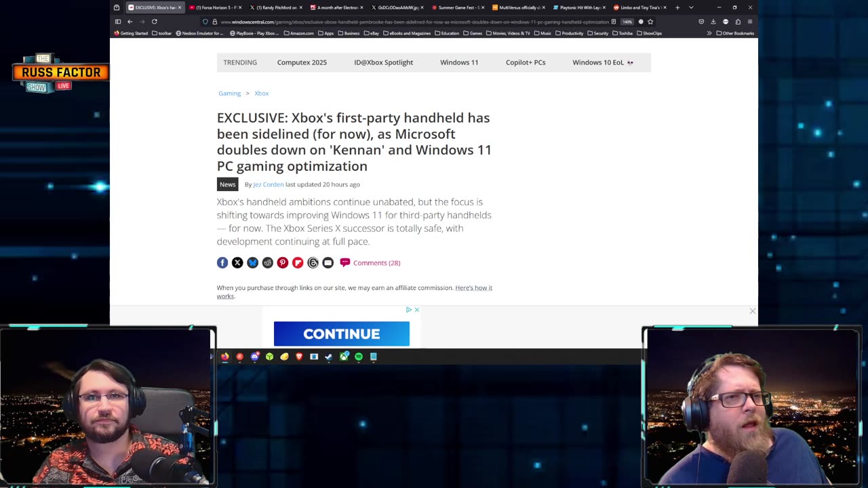
Task: Open Getting Started bookmark
Action: coord(131,33)
